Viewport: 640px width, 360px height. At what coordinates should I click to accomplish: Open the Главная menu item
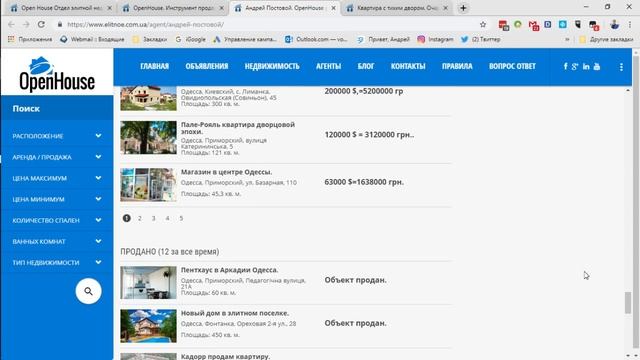click(x=154, y=66)
